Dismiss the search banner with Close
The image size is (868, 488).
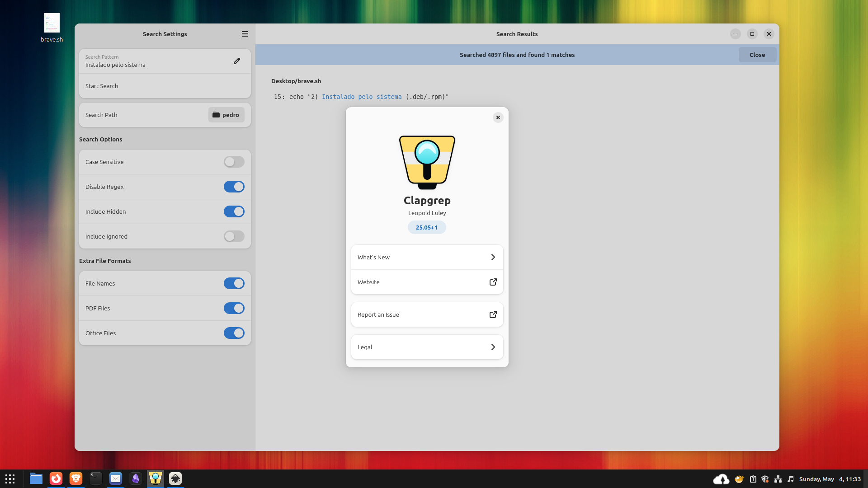pyautogui.click(x=757, y=55)
